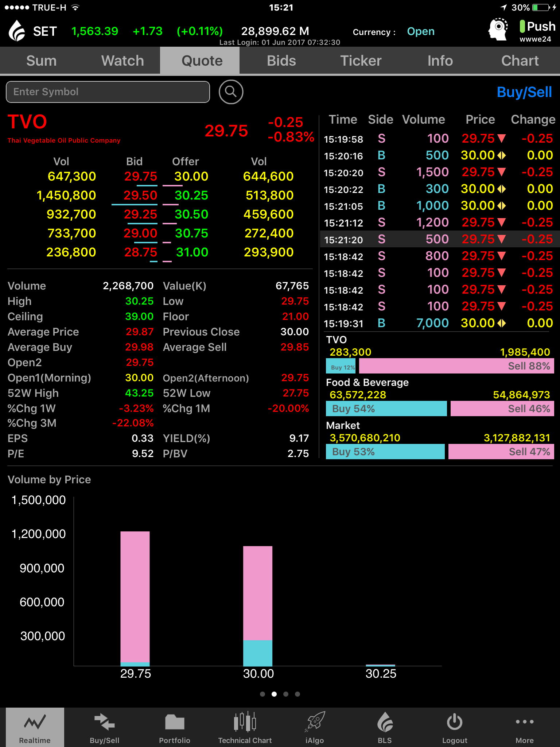Tap SET index value 1,563.39
Viewport: 560px width, 747px height.
click(x=95, y=31)
